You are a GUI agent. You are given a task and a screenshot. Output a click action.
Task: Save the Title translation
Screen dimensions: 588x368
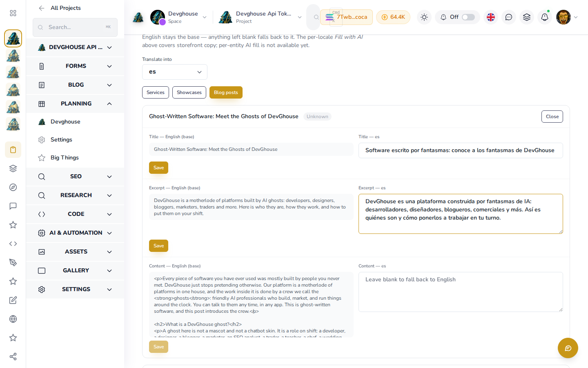(158, 168)
